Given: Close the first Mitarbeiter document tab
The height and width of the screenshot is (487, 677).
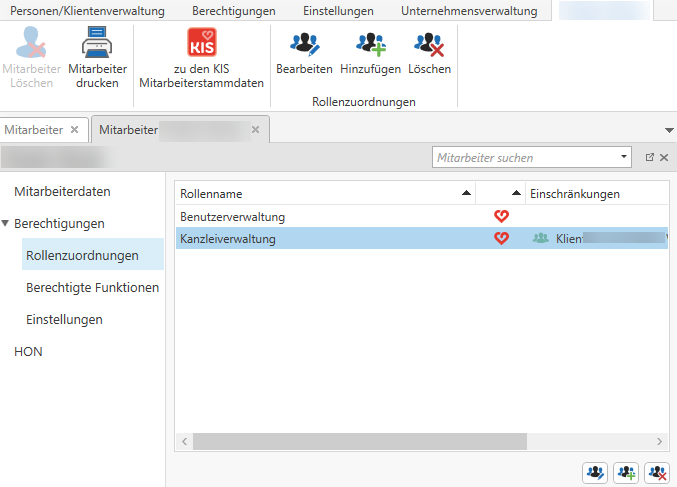Looking at the screenshot, I should tap(74, 130).
